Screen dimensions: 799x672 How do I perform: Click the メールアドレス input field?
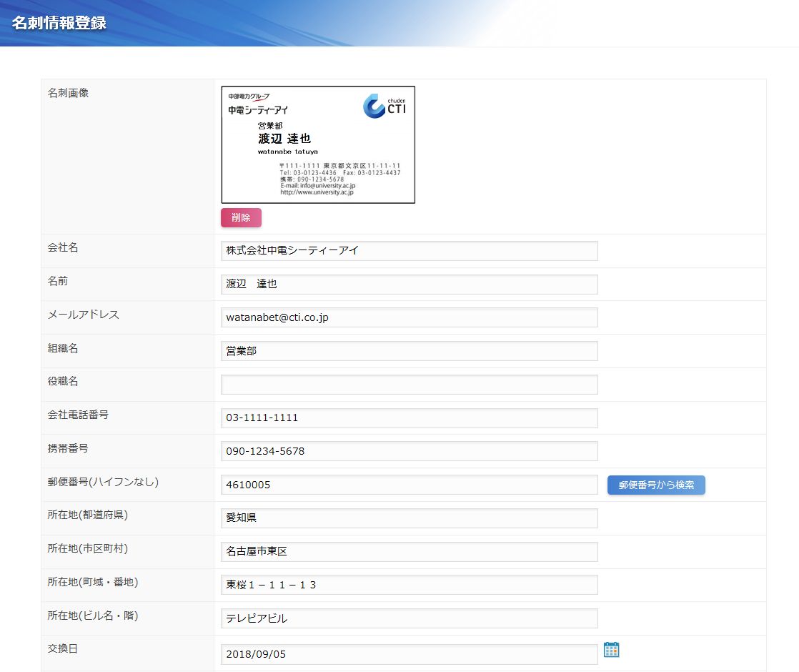409,317
